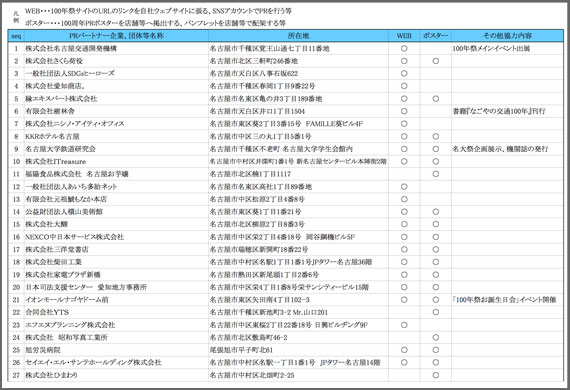Click NEXCO中日本サービス株式会社 in row 16

click(75, 237)
